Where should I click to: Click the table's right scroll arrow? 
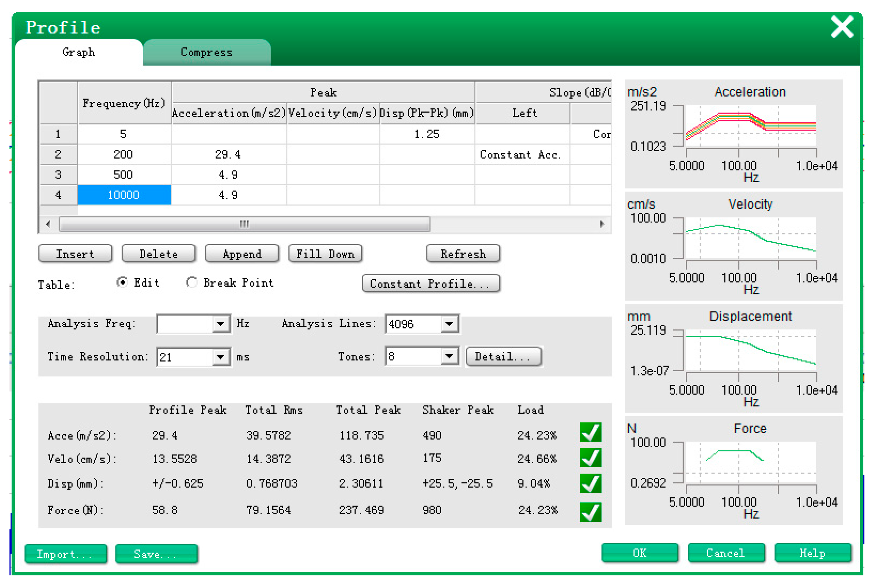tap(602, 224)
